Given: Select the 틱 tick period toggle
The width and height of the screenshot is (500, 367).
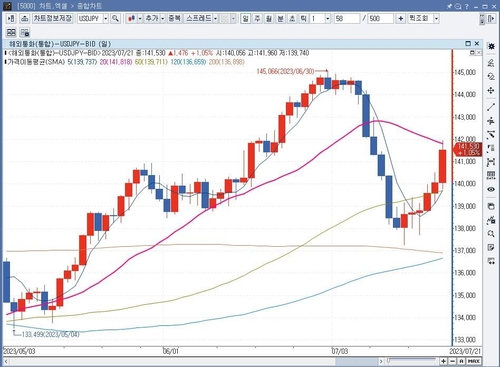Looking at the screenshot, I should pyautogui.click(x=304, y=18).
